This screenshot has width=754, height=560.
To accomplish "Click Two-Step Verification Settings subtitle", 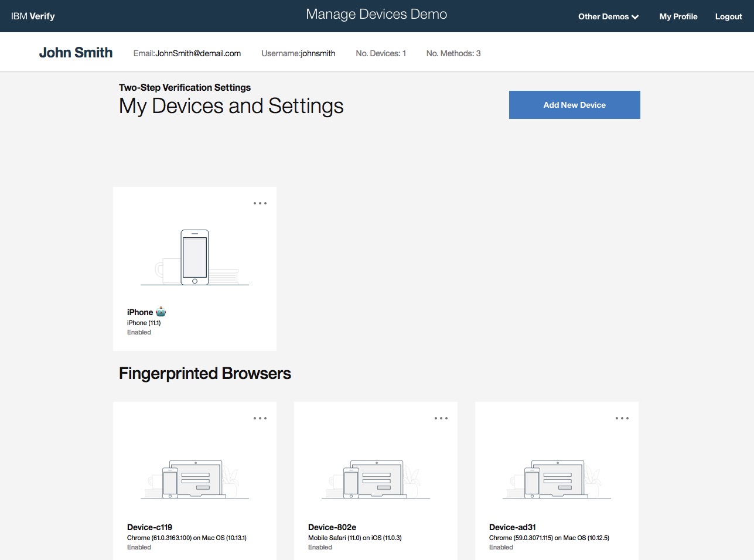I will (x=185, y=87).
